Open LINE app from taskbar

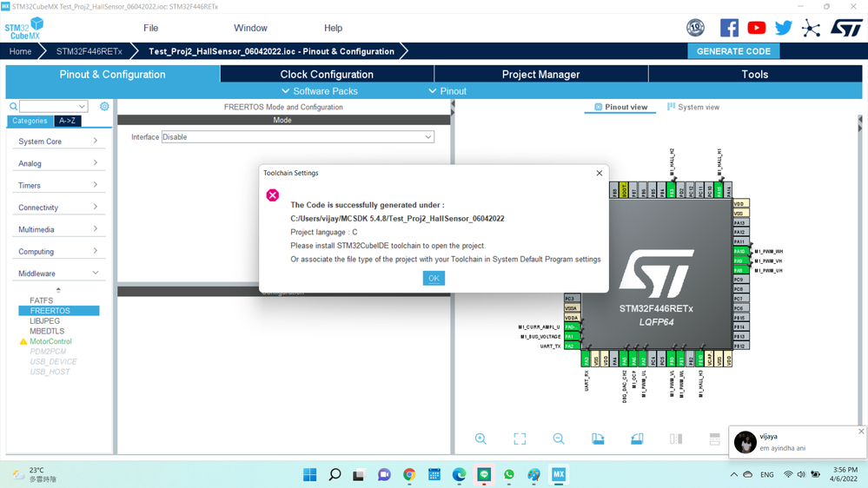[484, 474]
